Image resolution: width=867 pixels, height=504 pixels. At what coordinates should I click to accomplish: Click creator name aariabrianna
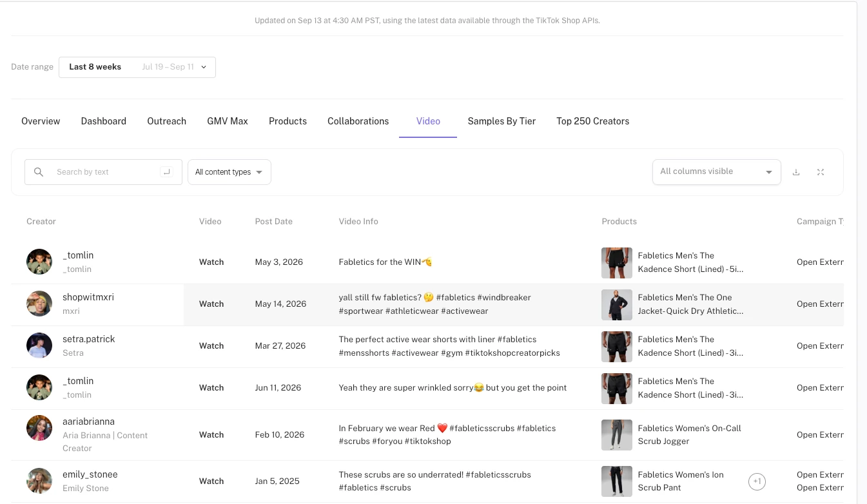(x=89, y=422)
